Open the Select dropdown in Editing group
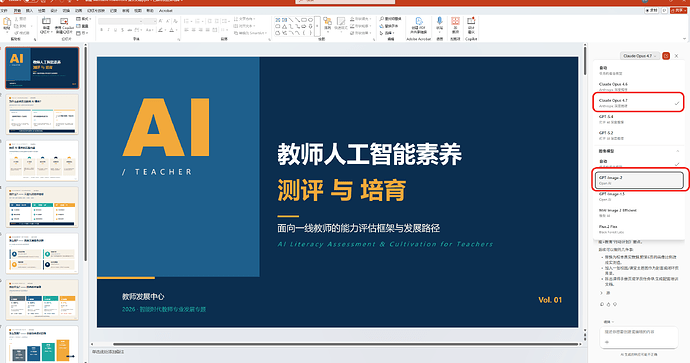The height and width of the screenshot is (363, 690). pos(387,33)
